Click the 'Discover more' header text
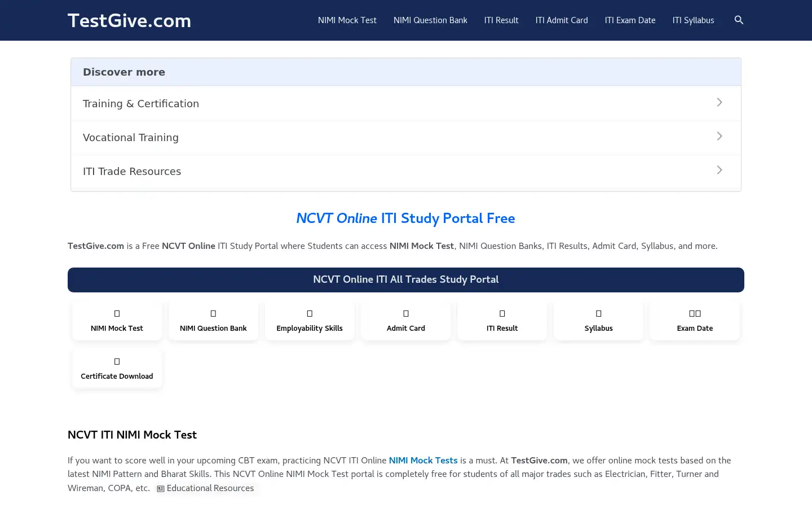Screen dimensions: 812x508 [124, 72]
